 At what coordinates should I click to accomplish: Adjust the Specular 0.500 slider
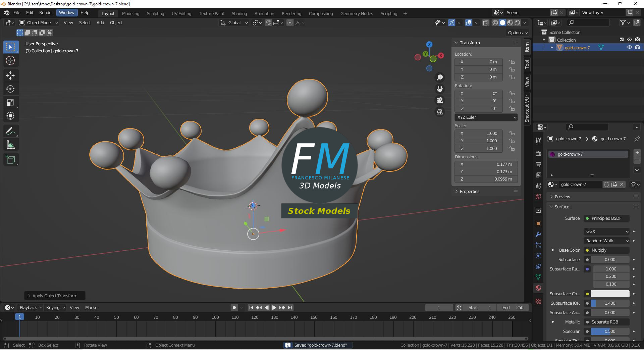(610, 331)
